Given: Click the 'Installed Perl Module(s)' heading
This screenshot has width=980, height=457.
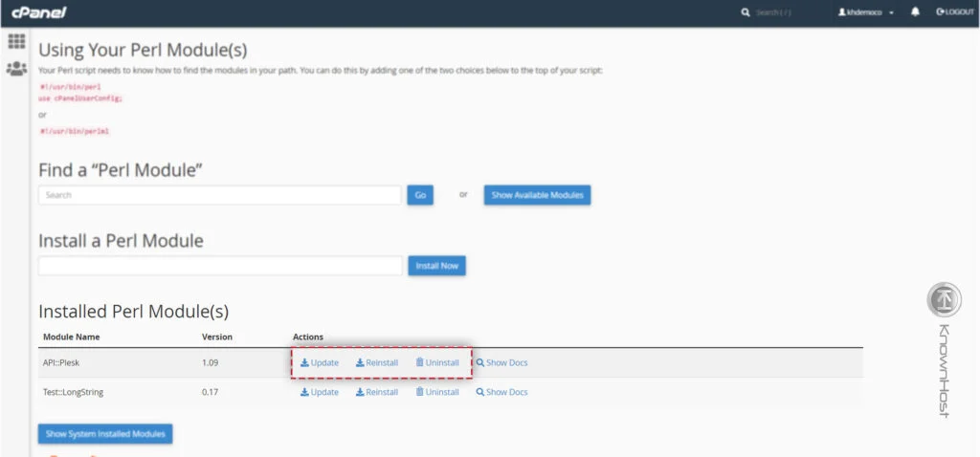Looking at the screenshot, I should (134, 311).
